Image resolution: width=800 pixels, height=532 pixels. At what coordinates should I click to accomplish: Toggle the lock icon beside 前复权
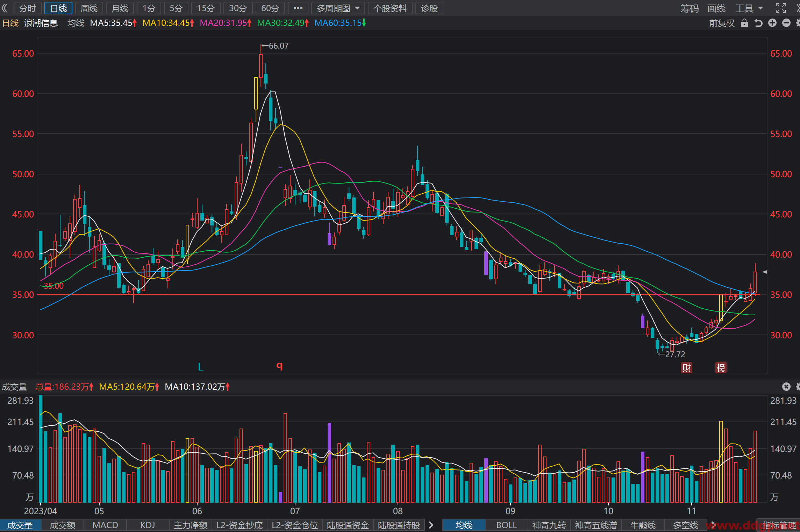(x=744, y=23)
